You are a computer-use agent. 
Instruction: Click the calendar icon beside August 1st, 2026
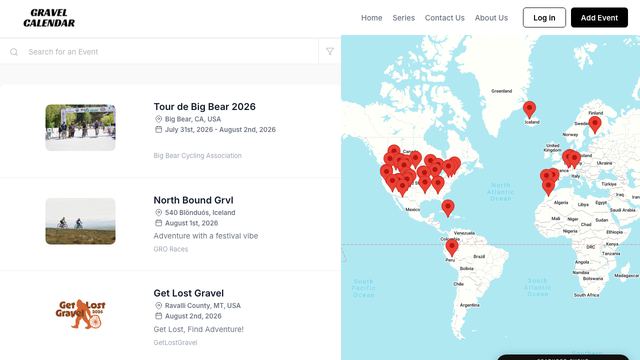point(158,223)
